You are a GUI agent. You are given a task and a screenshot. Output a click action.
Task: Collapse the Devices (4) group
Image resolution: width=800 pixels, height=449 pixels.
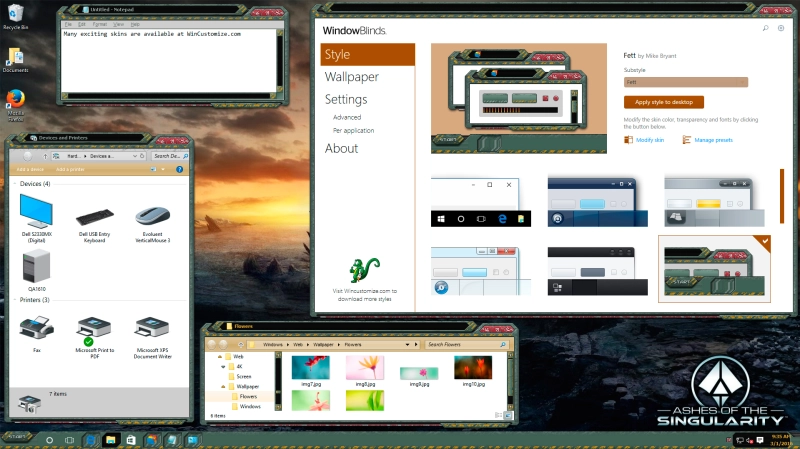[15, 184]
